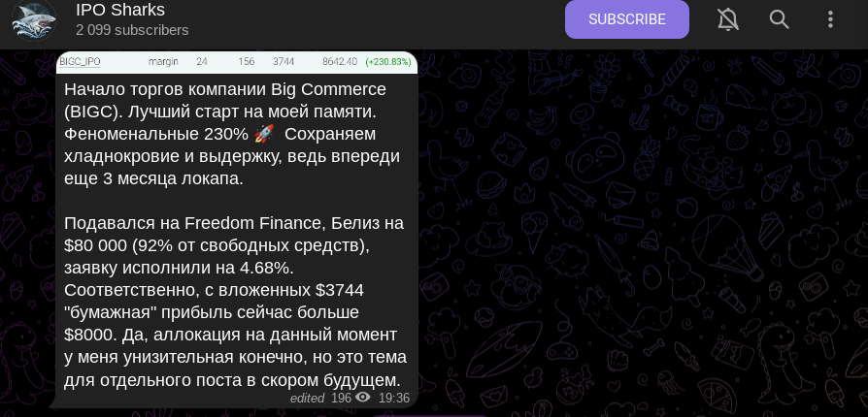The height and width of the screenshot is (417, 868).
Task: Click the purple SUBSCRIBE button
Action: coord(626,19)
